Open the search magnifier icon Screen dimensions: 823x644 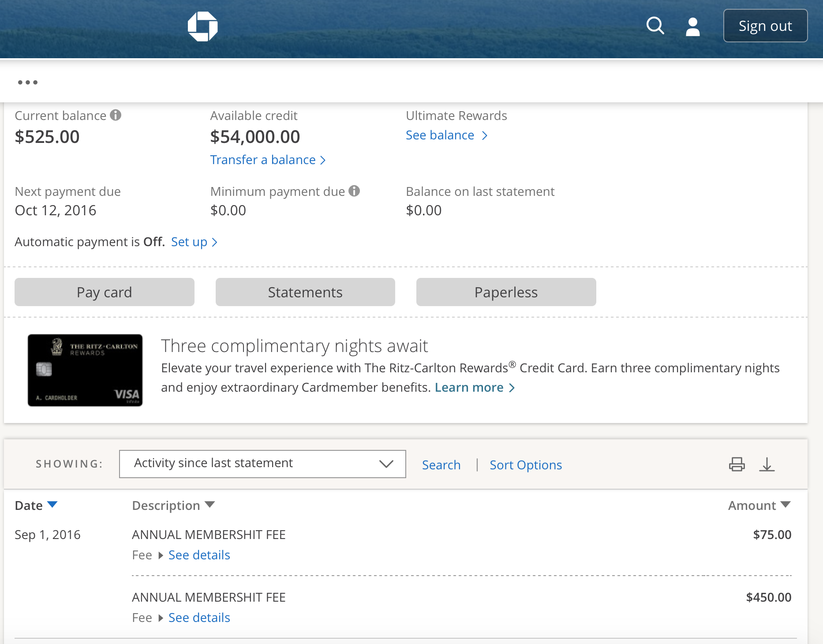655,26
